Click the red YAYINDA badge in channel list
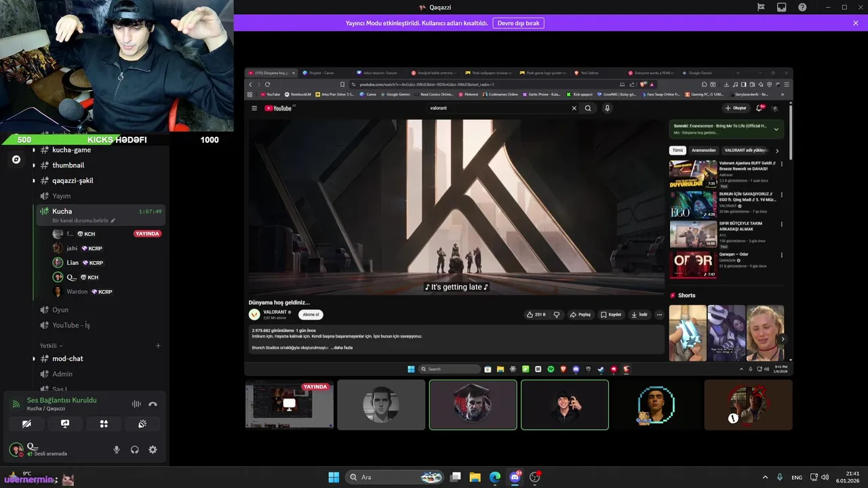The height and width of the screenshot is (488, 868). click(147, 234)
